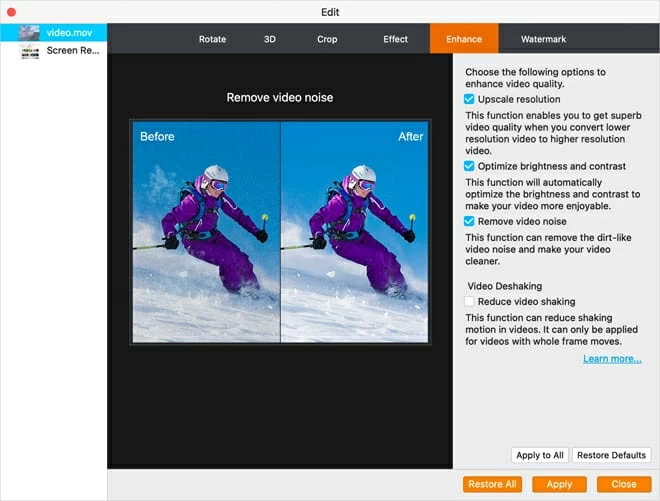Open the Rotate tab
The image size is (660, 501).
click(212, 40)
